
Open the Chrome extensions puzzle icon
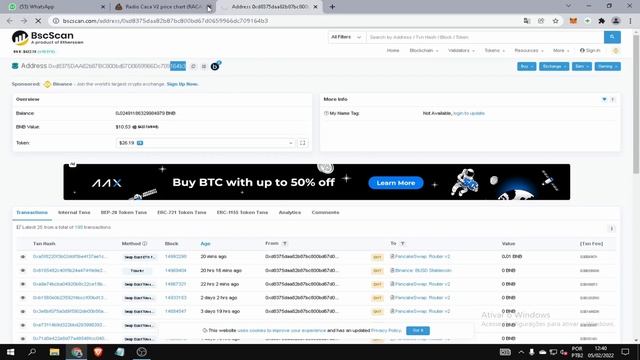coord(602,21)
